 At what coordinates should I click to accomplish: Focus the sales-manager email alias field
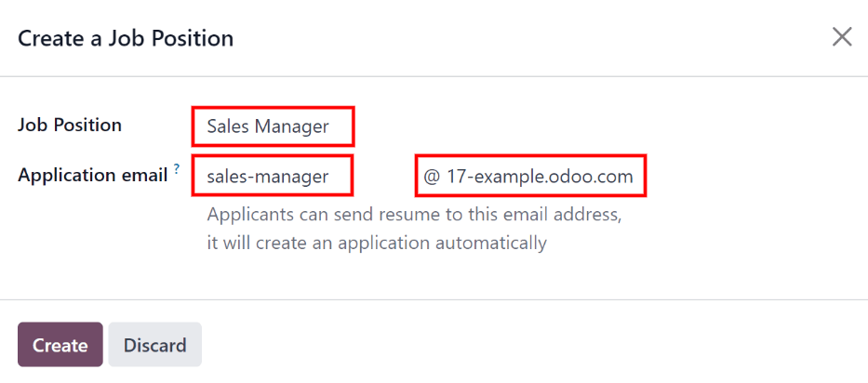[273, 176]
